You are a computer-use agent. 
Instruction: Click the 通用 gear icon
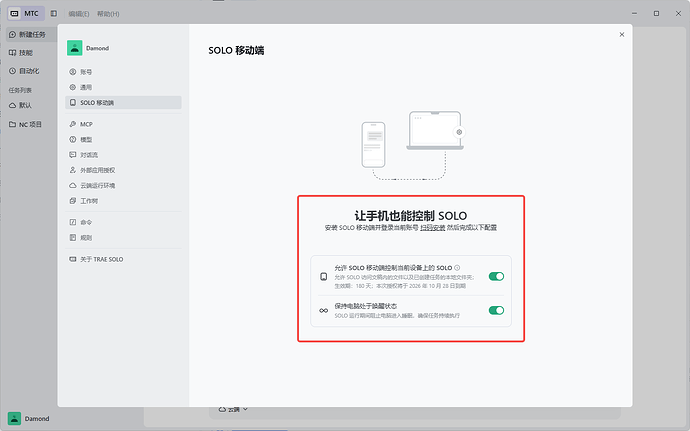[x=73, y=87]
